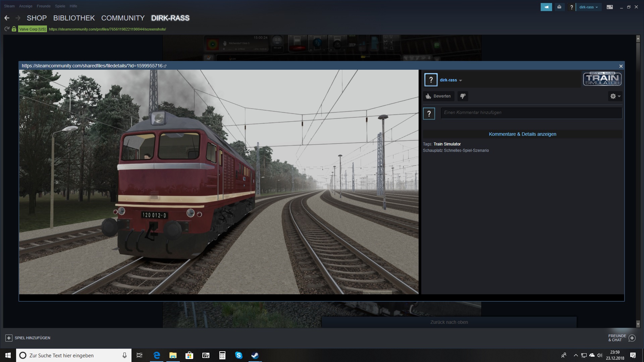Viewport: 644px width, 362px height.
Task: Click the Train Simulator logo
Action: 602,79
